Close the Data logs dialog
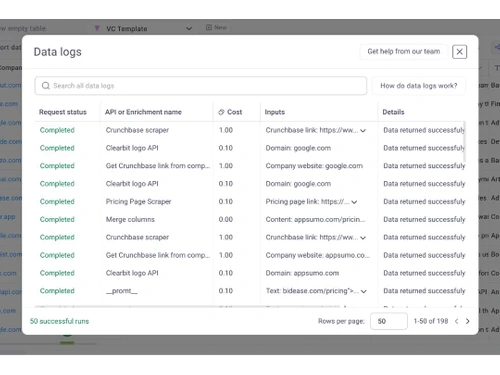Viewport: 500px width, 375px height. pyautogui.click(x=459, y=52)
